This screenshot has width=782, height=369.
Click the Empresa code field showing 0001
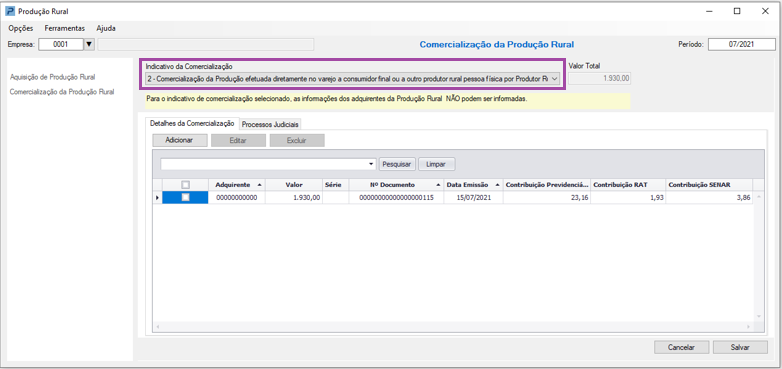(x=60, y=44)
